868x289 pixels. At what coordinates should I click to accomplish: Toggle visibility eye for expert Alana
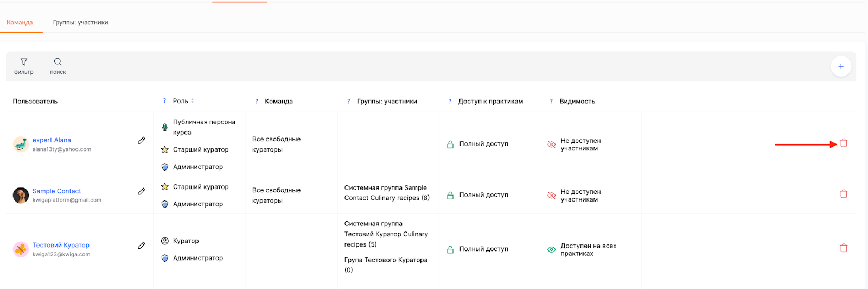tap(551, 144)
